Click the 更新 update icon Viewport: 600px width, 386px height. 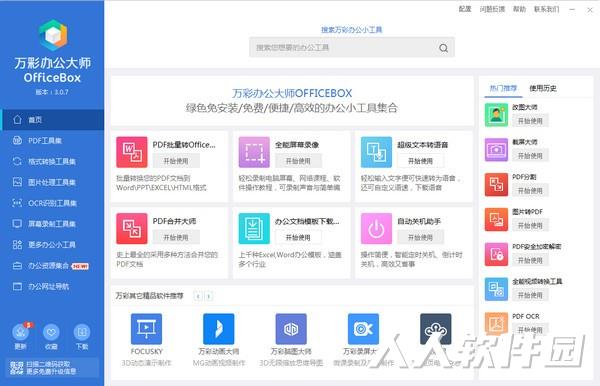coord(21,332)
